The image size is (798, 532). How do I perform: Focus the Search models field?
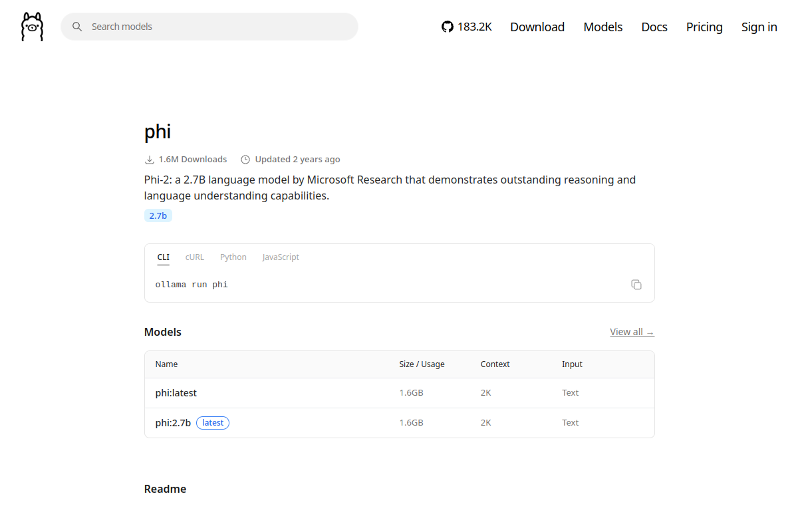coord(209,27)
